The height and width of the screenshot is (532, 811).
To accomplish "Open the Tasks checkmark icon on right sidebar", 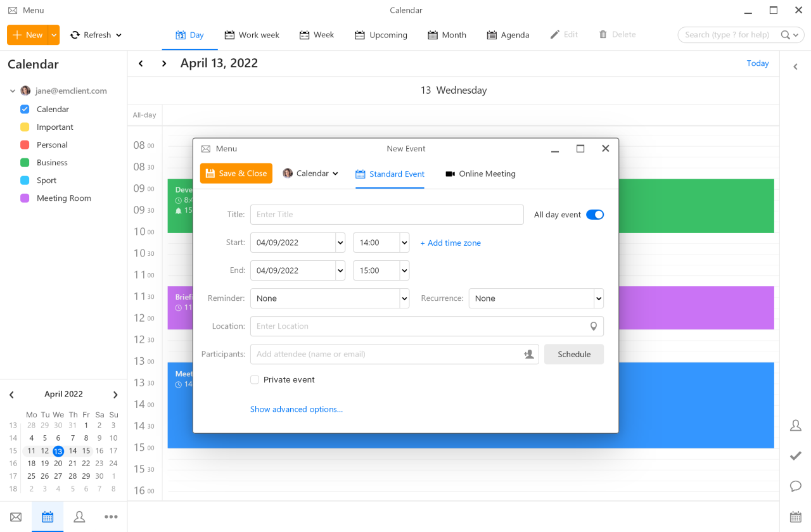I will click(x=795, y=455).
